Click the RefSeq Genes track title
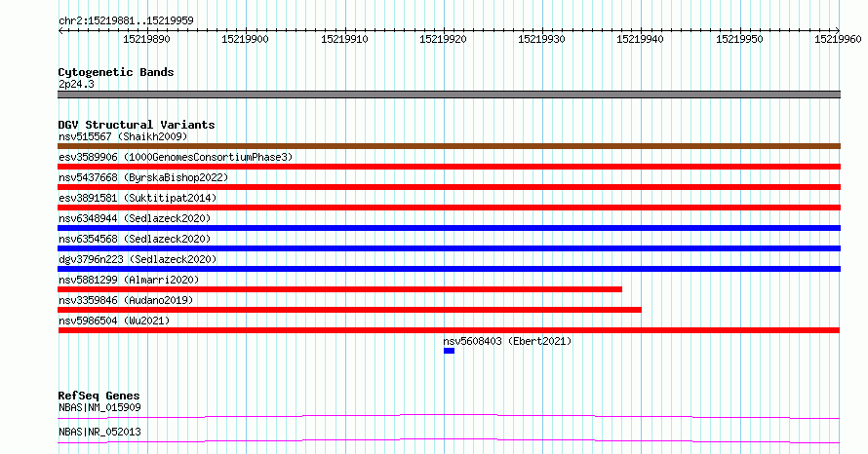The width and height of the screenshot is (868, 454). 99,396
